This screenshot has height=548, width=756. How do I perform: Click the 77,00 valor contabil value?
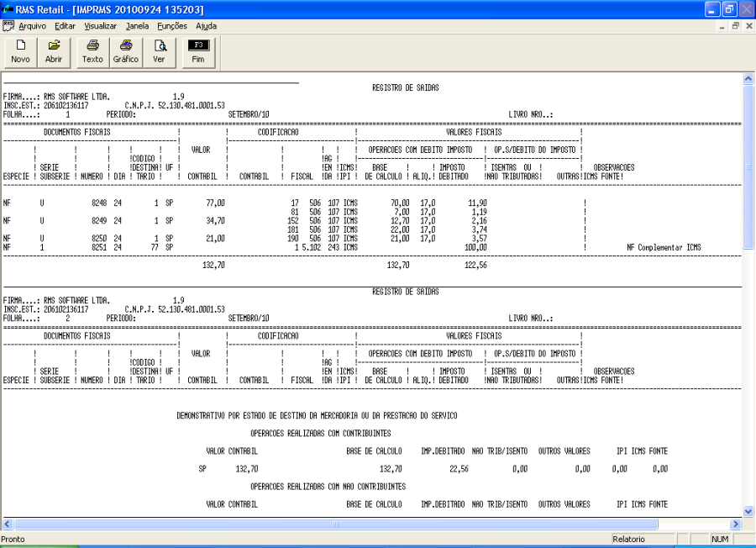(216, 203)
